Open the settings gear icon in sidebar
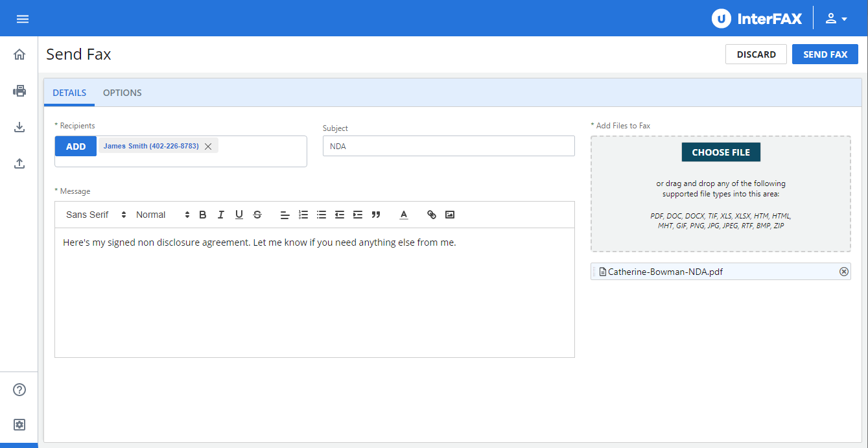Image resolution: width=868 pixels, height=448 pixels. (x=19, y=425)
